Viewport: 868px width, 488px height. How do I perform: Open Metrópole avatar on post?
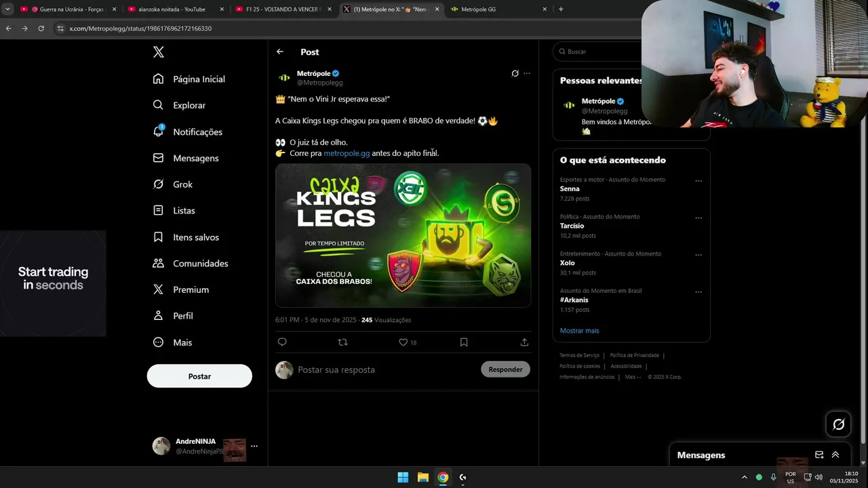click(x=284, y=77)
